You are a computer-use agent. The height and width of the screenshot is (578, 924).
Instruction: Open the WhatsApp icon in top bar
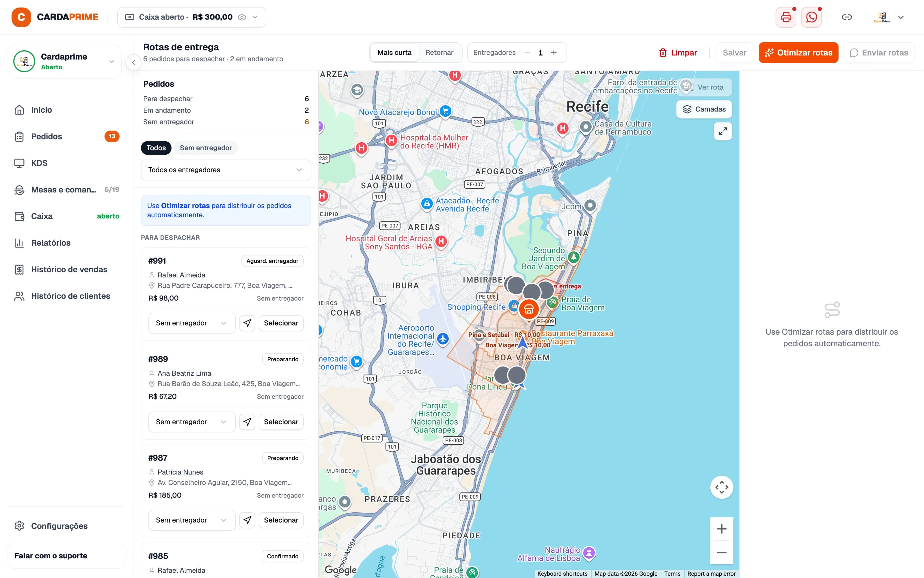tap(811, 17)
